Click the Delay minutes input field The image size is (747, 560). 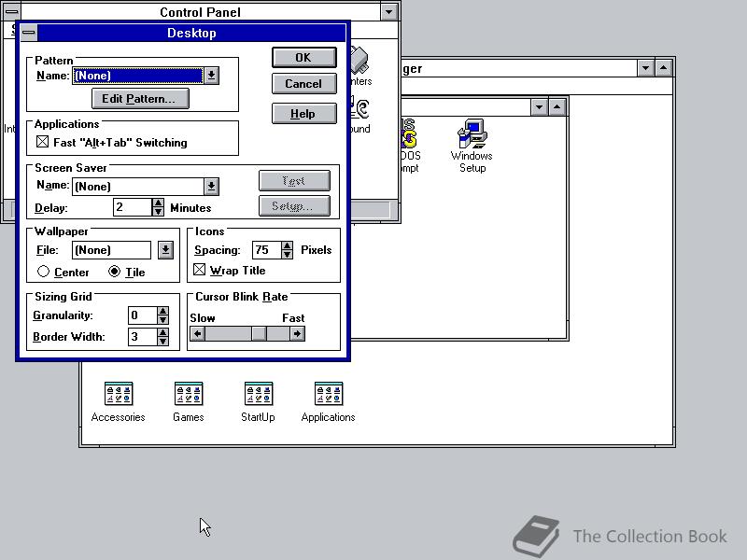click(x=133, y=207)
